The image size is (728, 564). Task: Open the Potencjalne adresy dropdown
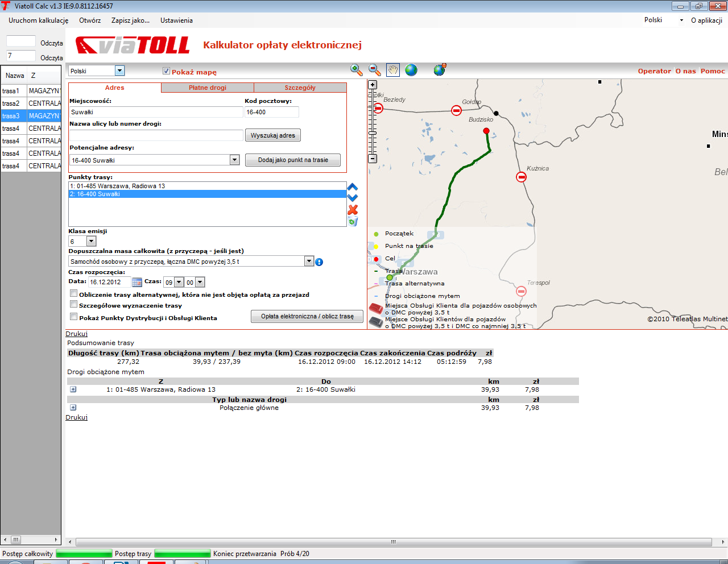pos(234,160)
